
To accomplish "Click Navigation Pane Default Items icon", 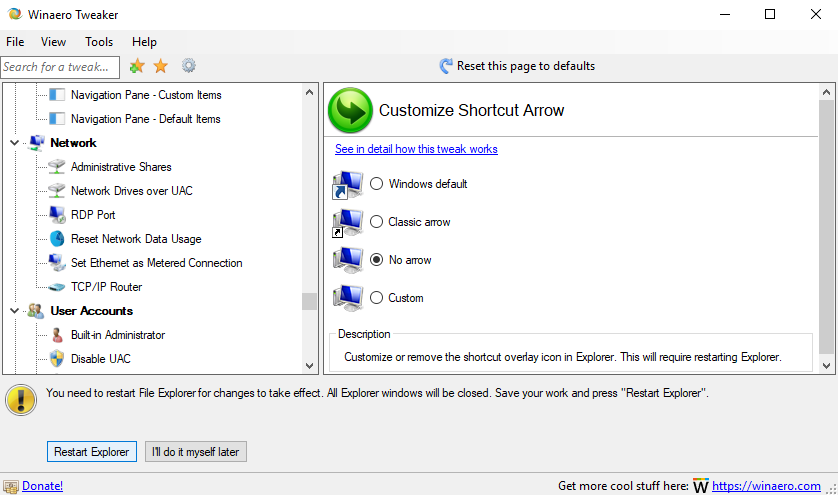I will coord(57,119).
